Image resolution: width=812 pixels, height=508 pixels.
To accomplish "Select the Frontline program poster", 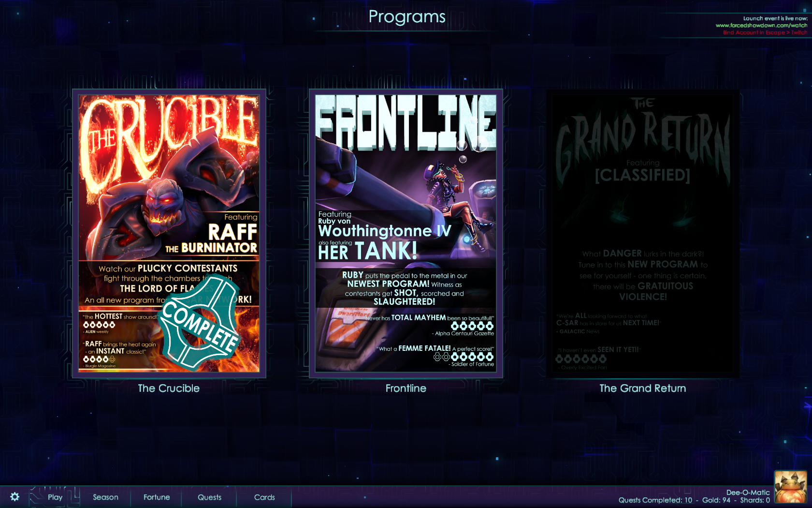I will [x=406, y=233].
